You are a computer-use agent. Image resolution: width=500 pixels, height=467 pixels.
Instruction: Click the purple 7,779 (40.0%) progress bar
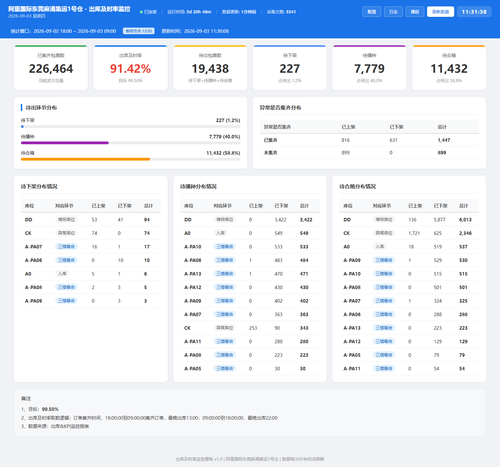(x=130, y=143)
